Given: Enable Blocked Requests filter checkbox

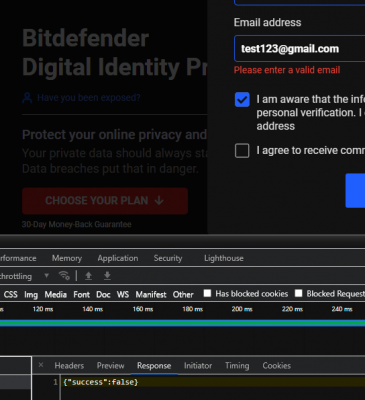Looking at the screenshot, I should tap(299, 293).
